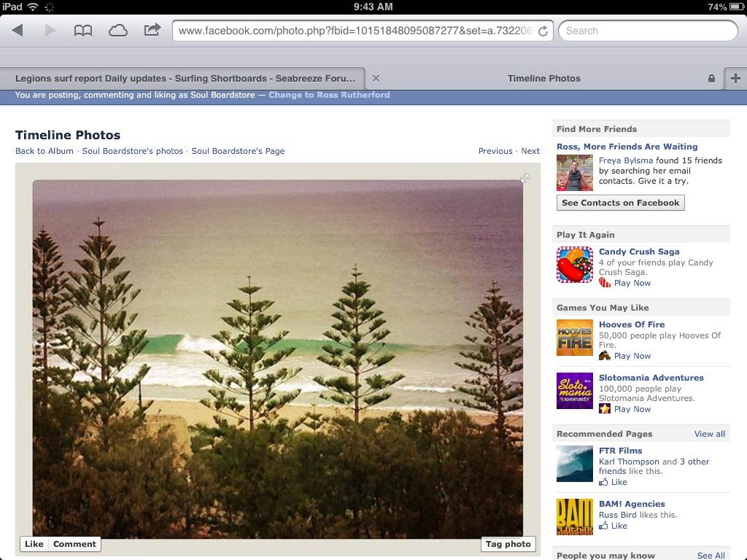Click the Safari Search field

tap(648, 31)
